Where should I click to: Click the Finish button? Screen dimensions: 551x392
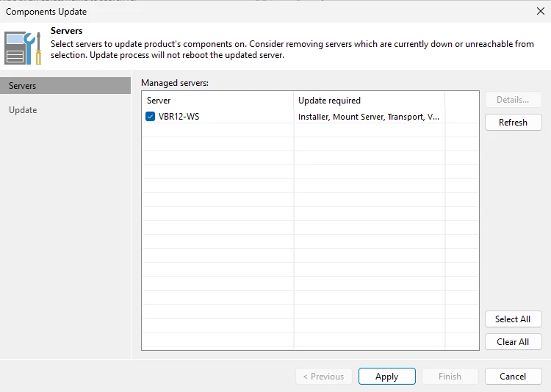(x=450, y=376)
